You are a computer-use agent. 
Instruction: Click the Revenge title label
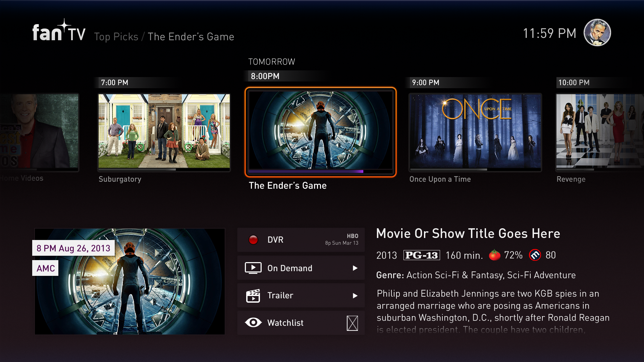tap(571, 179)
